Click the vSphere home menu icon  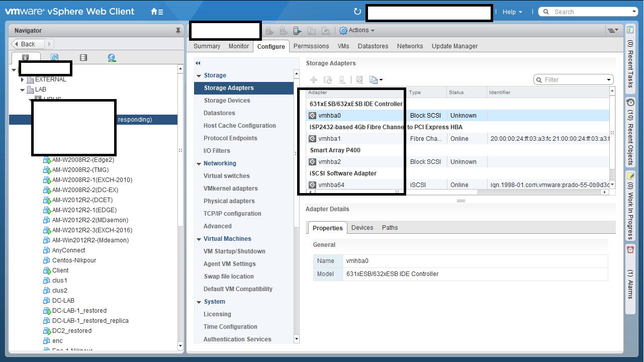point(156,12)
